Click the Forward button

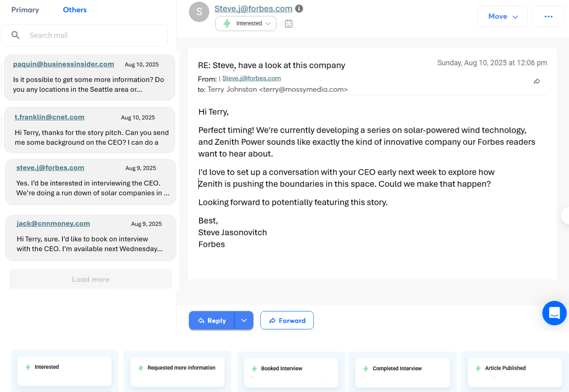(287, 320)
